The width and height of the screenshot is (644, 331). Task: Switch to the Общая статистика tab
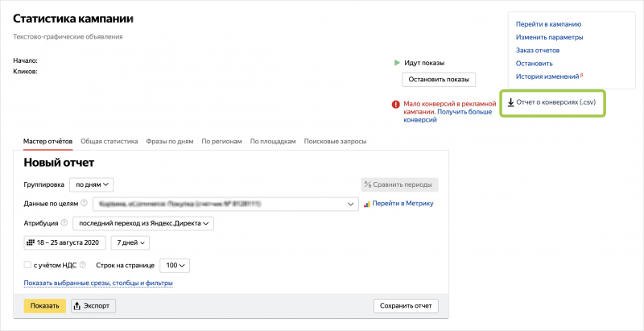click(109, 141)
